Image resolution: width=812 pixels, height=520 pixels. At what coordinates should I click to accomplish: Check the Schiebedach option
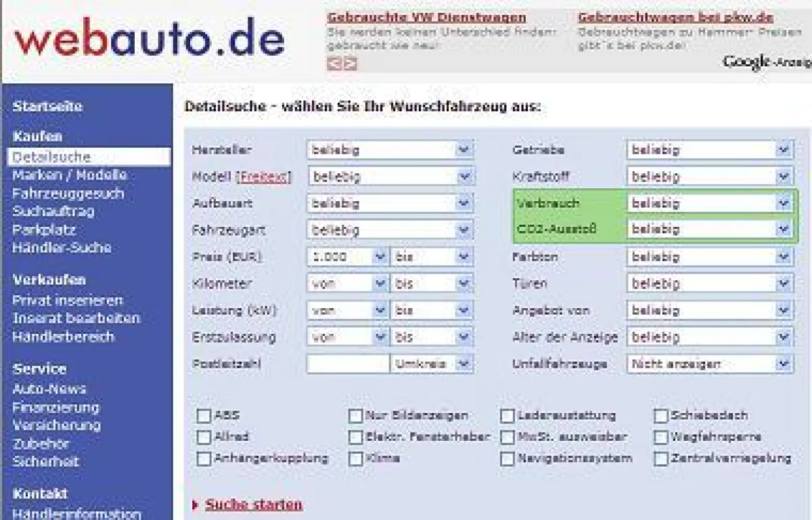click(x=661, y=415)
